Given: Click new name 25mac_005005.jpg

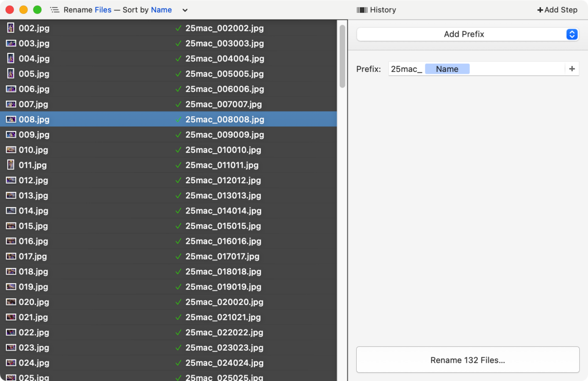Looking at the screenshot, I should pyautogui.click(x=224, y=74).
